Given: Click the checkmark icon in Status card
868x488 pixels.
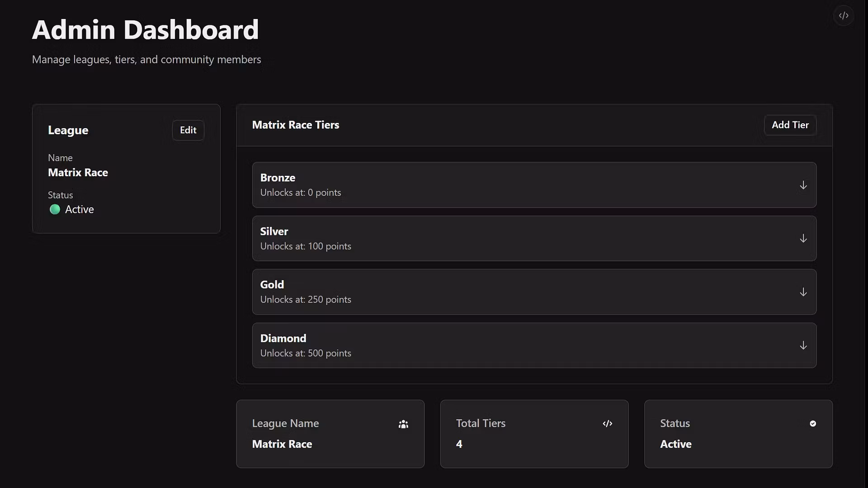Looking at the screenshot, I should click(x=812, y=424).
